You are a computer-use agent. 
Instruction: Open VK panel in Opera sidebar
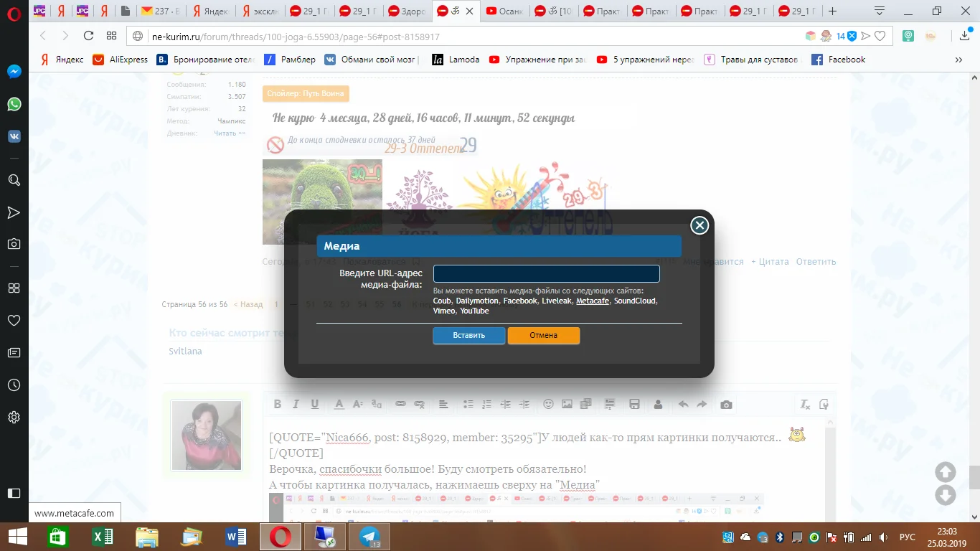14,136
